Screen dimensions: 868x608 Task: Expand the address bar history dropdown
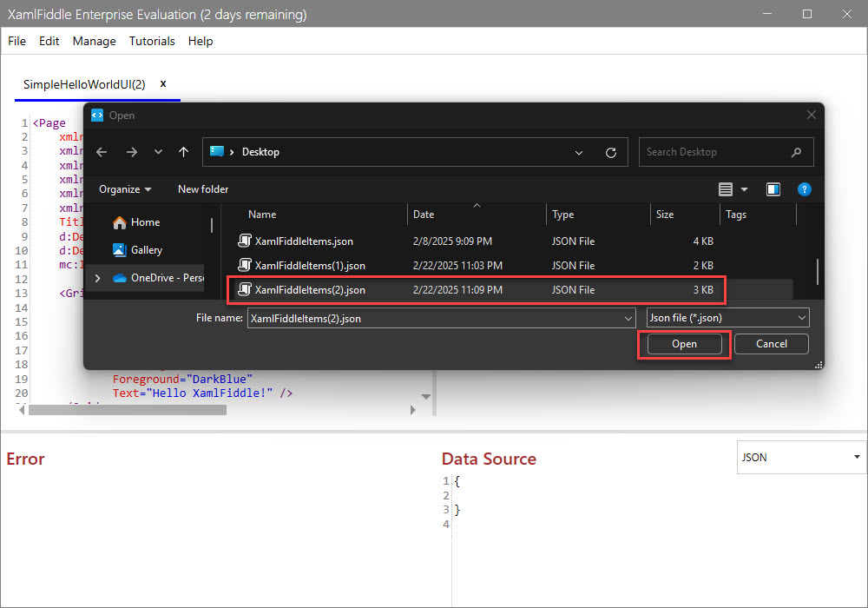coord(579,152)
